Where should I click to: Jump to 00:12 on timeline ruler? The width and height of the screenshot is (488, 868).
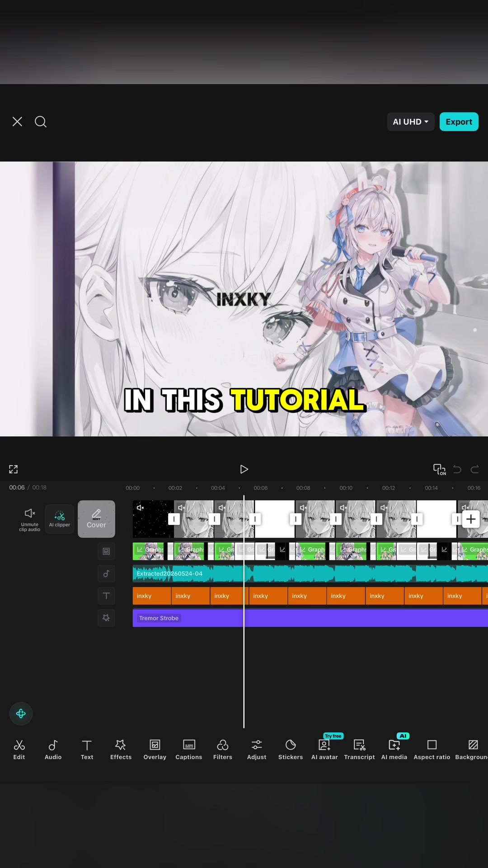pos(389,488)
